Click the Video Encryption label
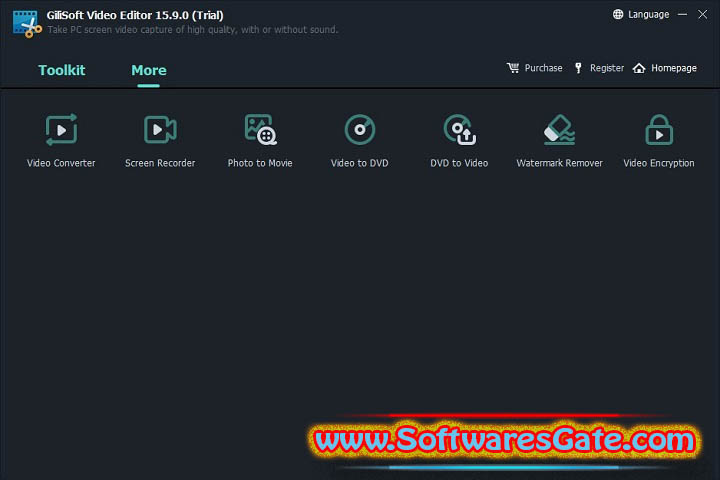The height and width of the screenshot is (480, 720). [659, 163]
